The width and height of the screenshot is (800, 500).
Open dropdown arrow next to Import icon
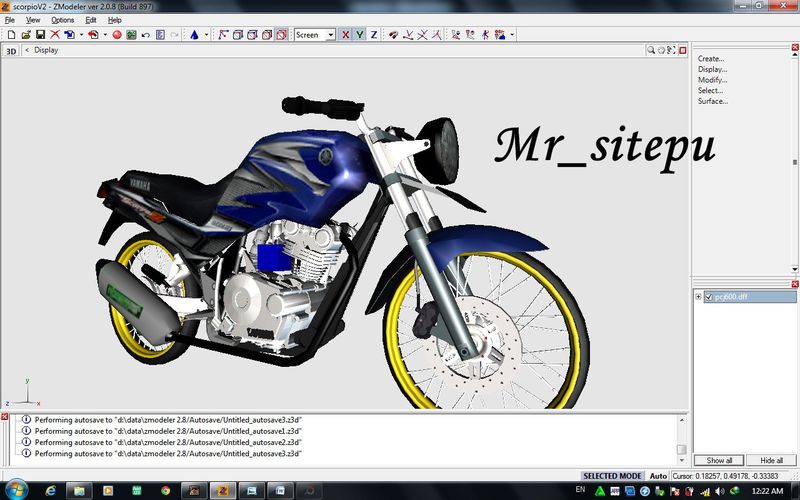point(81,35)
